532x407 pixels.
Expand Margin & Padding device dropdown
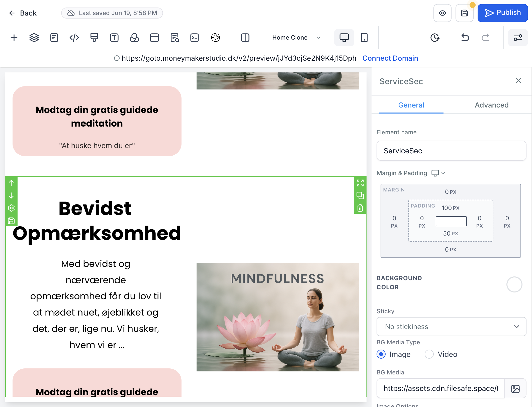pos(438,173)
